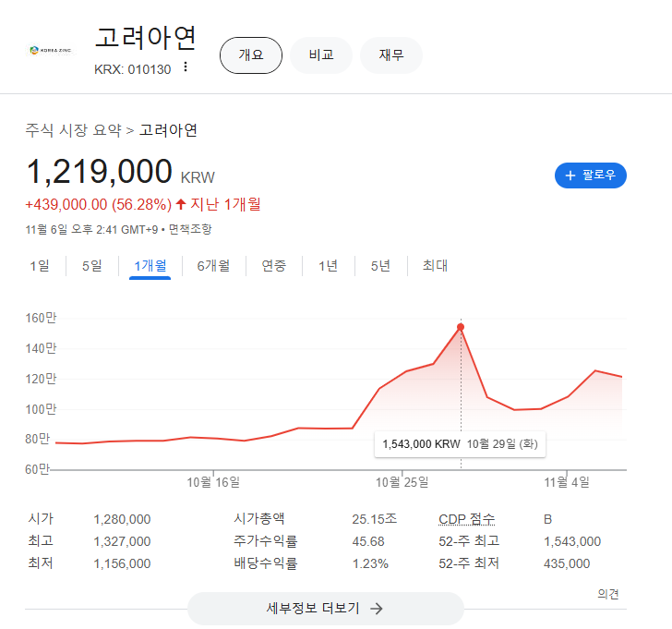Click the arrow icon in 세부정보 더보기
The height and width of the screenshot is (629, 672).
click(377, 609)
